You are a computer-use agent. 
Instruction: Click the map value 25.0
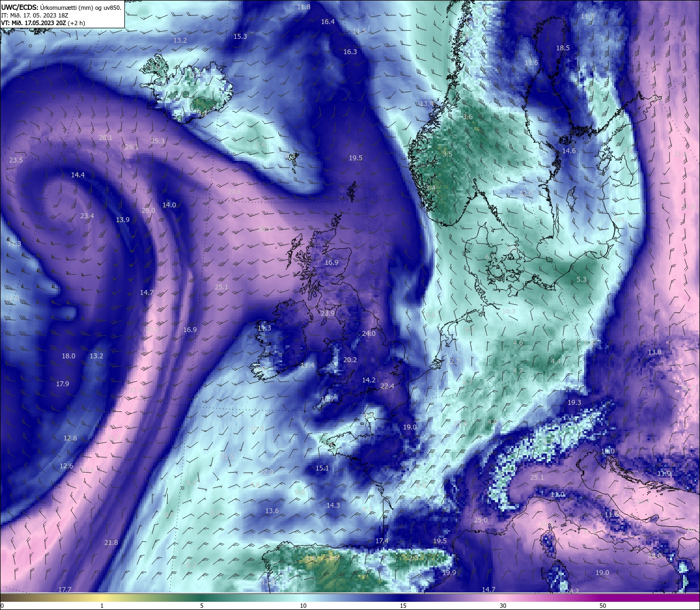[x=481, y=520]
